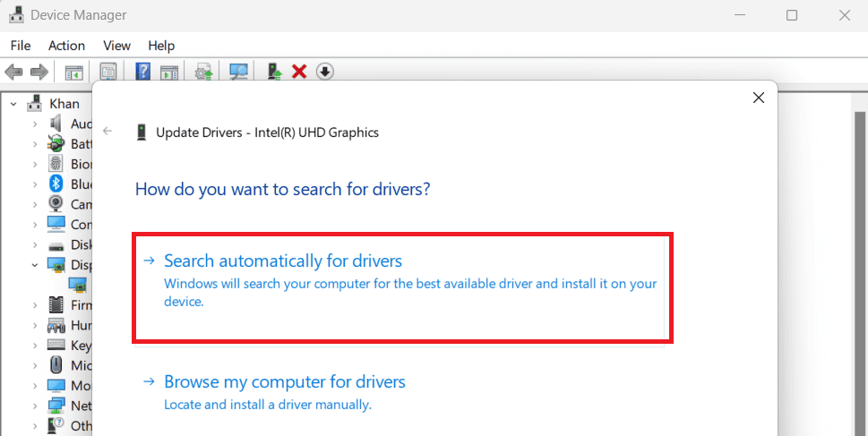Toggle the show/hide action pane icon
The height and width of the screenshot is (436, 868).
click(169, 72)
